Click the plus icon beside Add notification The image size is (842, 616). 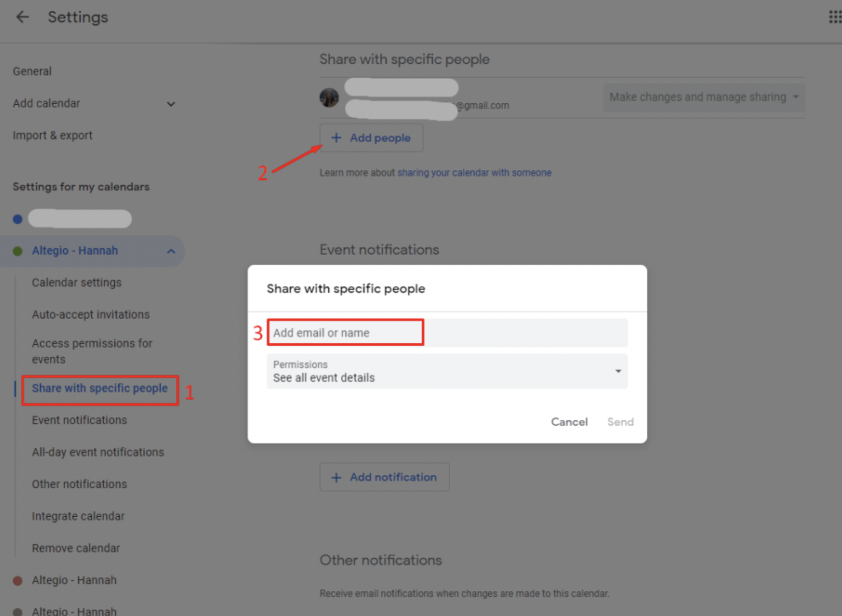click(336, 477)
